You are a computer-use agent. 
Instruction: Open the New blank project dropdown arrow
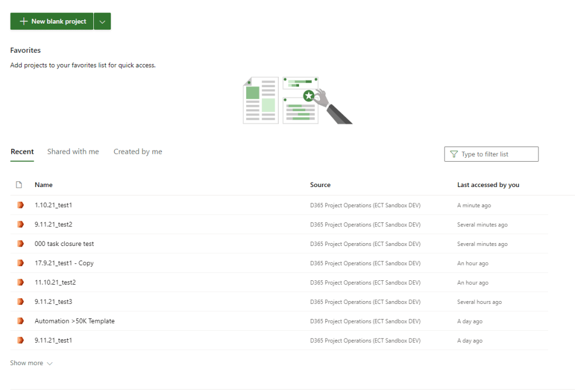(102, 21)
